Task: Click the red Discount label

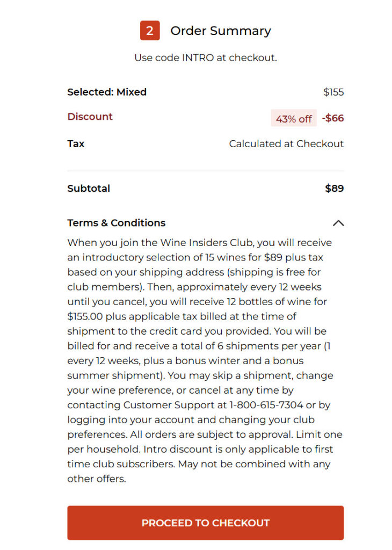Action: coord(90,117)
